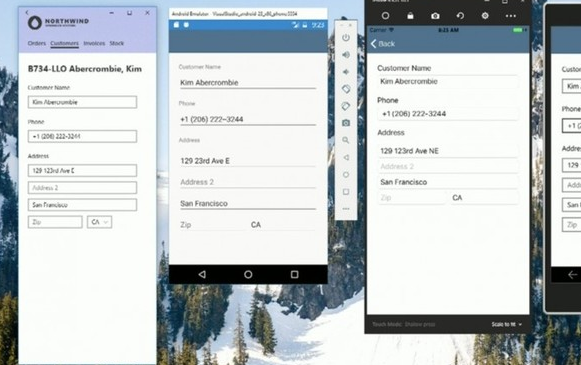Tap 129 23rd Ave E field in Android emulator
The height and width of the screenshot is (365, 581).
[x=248, y=161]
